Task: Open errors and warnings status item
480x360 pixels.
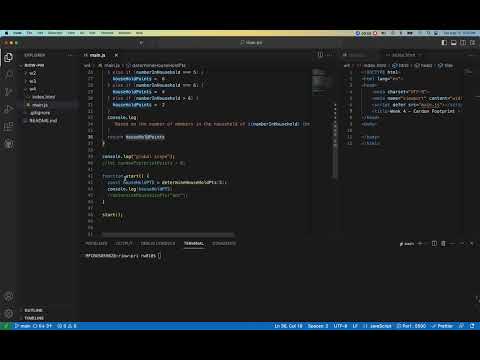Action: tap(67, 326)
